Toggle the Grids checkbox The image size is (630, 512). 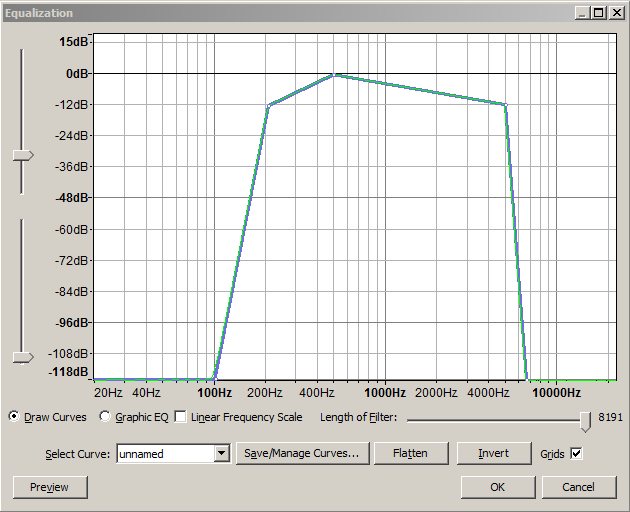[576, 454]
